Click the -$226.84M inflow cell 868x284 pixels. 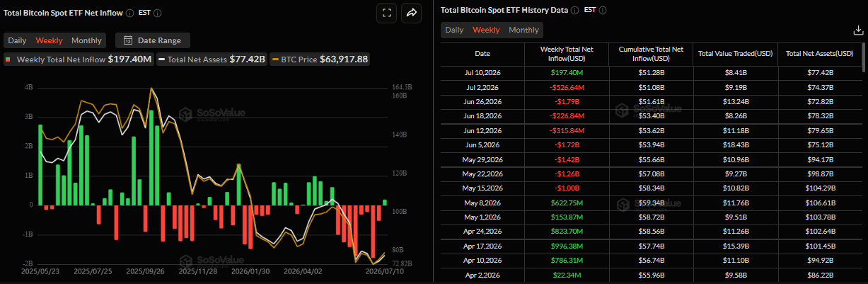(566, 115)
